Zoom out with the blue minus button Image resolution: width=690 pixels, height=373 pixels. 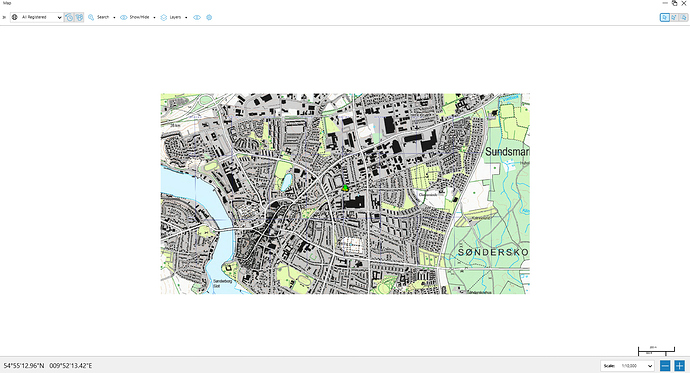[x=665, y=366]
